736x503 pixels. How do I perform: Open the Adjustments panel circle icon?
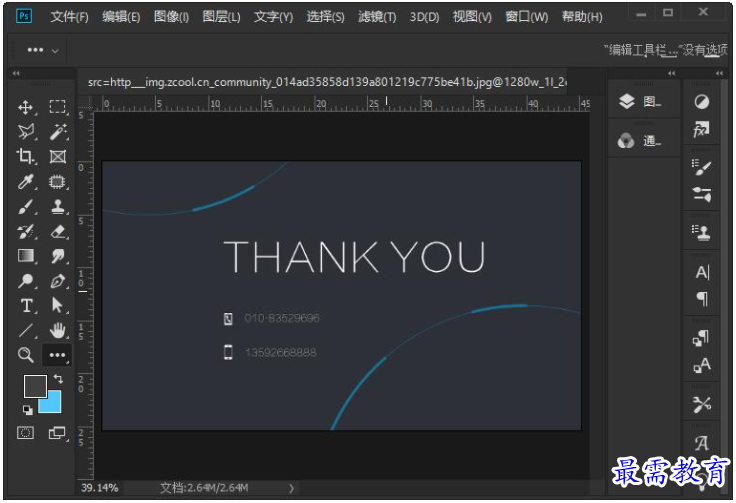point(702,102)
